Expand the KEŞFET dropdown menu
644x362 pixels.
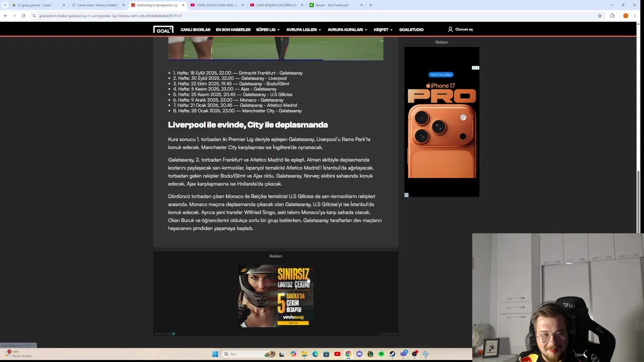(383, 30)
